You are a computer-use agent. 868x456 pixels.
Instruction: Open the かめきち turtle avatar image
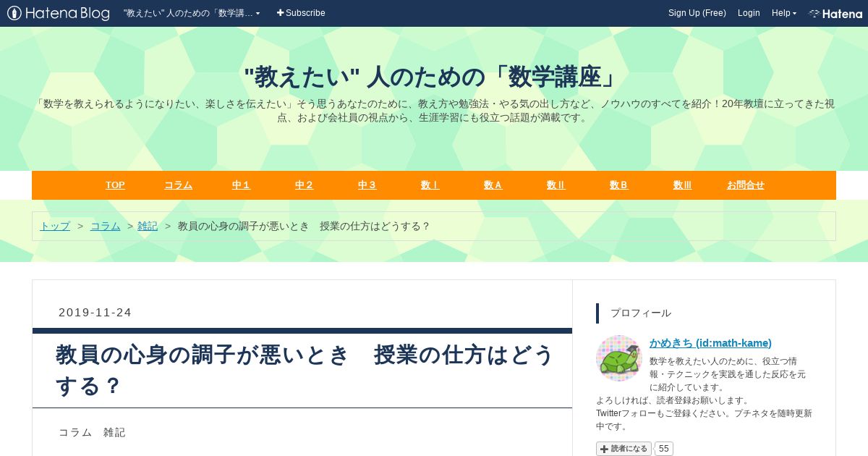[618, 358]
